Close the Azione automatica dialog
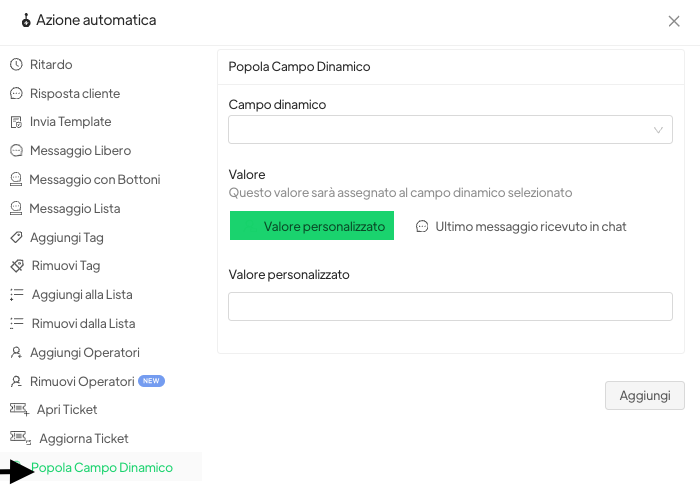The image size is (700, 489). (674, 21)
